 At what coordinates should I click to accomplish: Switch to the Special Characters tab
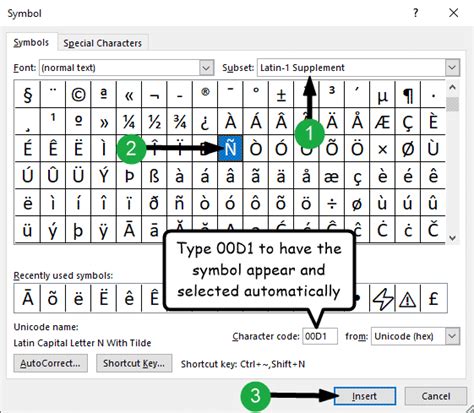pyautogui.click(x=102, y=43)
